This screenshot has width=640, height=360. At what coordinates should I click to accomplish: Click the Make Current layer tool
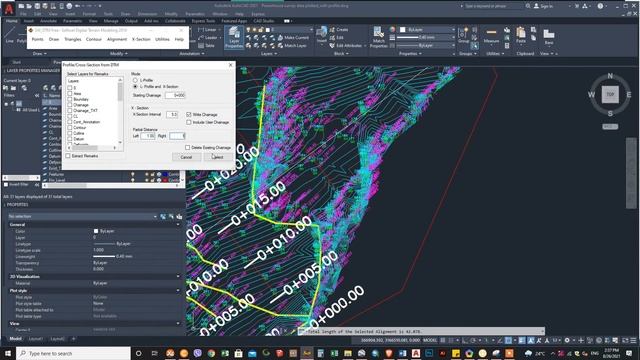point(293,38)
